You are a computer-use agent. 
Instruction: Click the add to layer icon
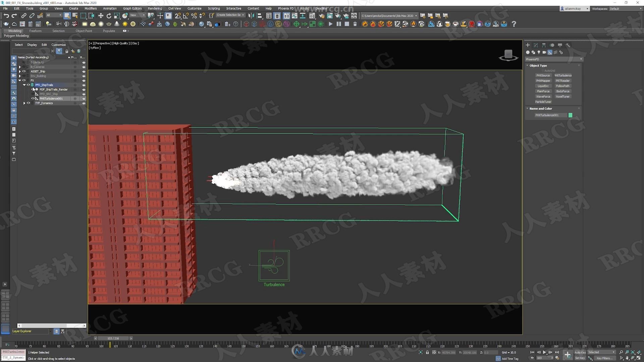click(x=72, y=51)
